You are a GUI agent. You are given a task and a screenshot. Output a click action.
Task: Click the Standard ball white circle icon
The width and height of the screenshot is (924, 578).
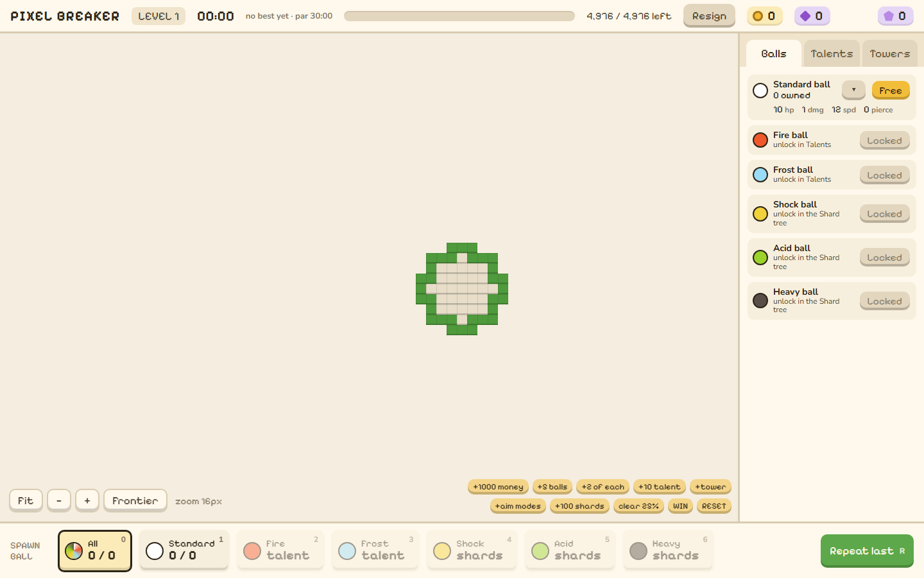(760, 91)
